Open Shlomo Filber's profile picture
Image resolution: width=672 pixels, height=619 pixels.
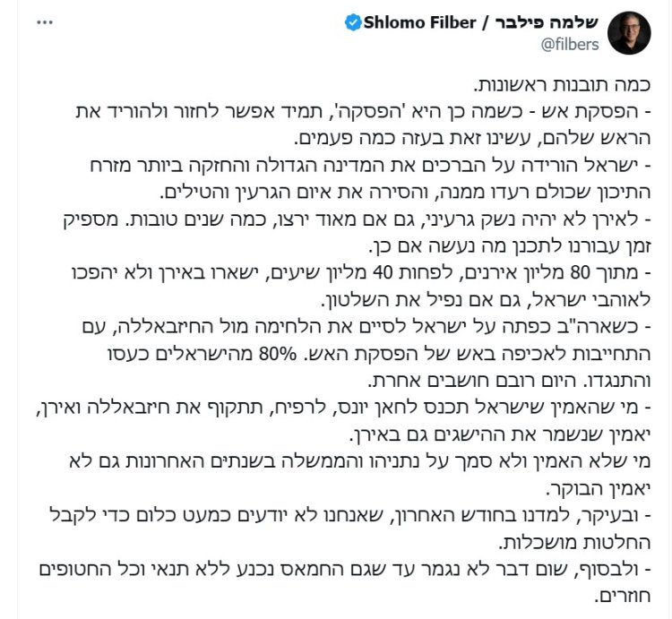point(628,33)
